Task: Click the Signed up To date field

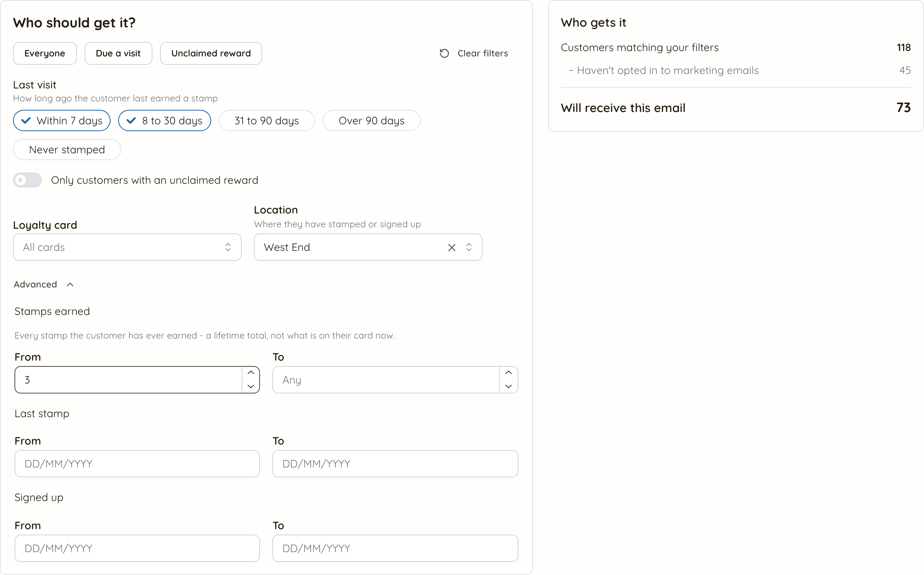Action: [395, 548]
